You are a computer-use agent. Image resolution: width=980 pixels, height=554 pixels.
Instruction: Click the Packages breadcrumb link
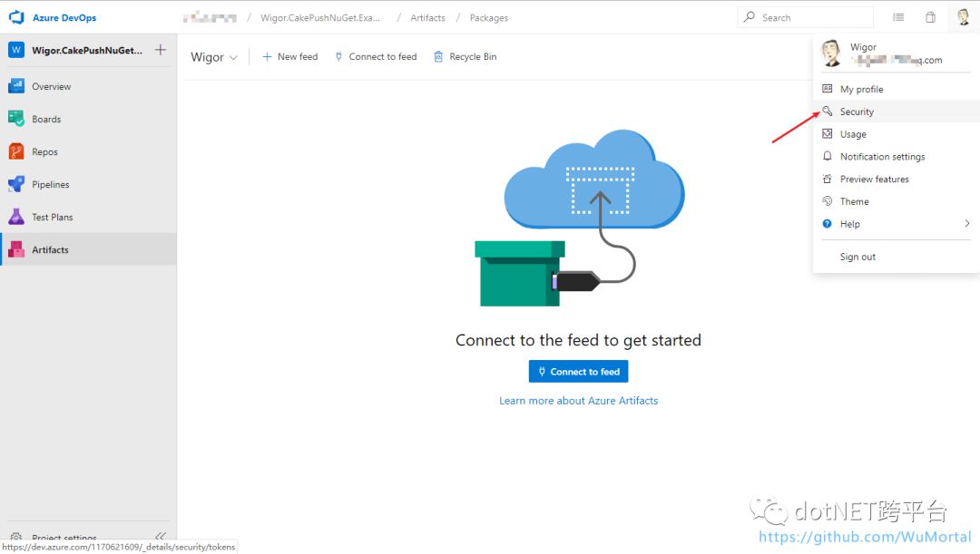(489, 17)
